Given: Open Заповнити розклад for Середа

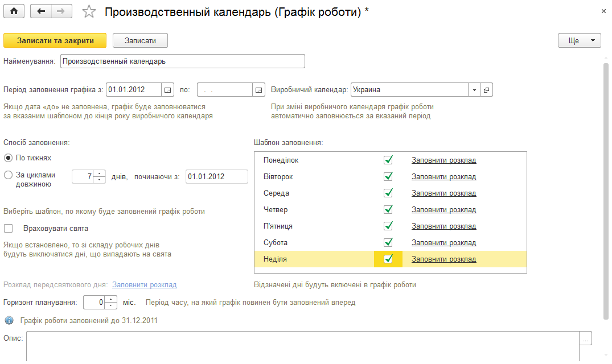Looking at the screenshot, I should tap(444, 193).
